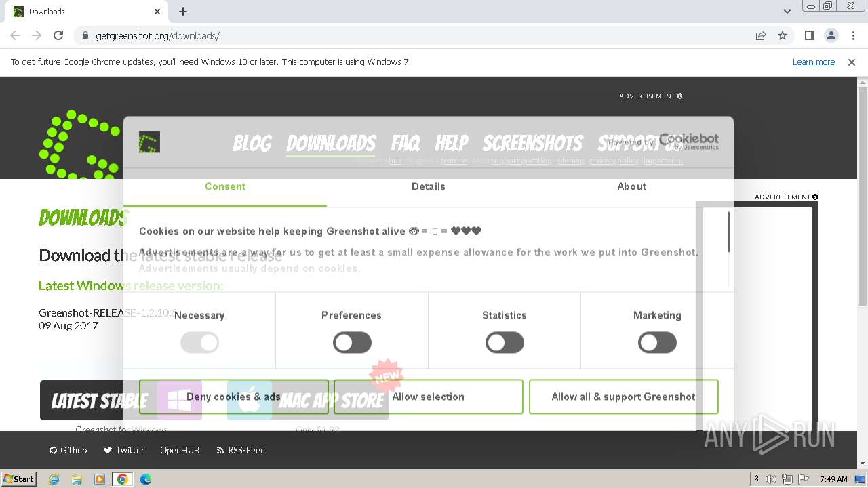Use the cookie dialog text scrollbar
The height and width of the screenshot is (488, 868).
pyautogui.click(x=729, y=232)
